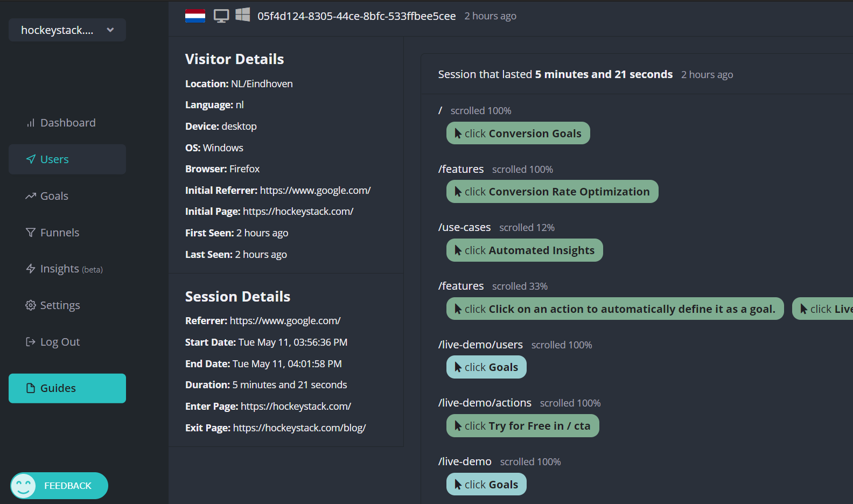Click the Settings gear icon
Viewport: 853px width, 504px height.
[x=31, y=305]
